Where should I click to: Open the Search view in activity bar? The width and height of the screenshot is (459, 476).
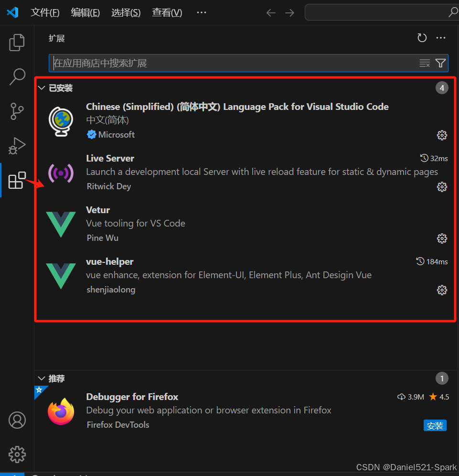click(x=17, y=76)
